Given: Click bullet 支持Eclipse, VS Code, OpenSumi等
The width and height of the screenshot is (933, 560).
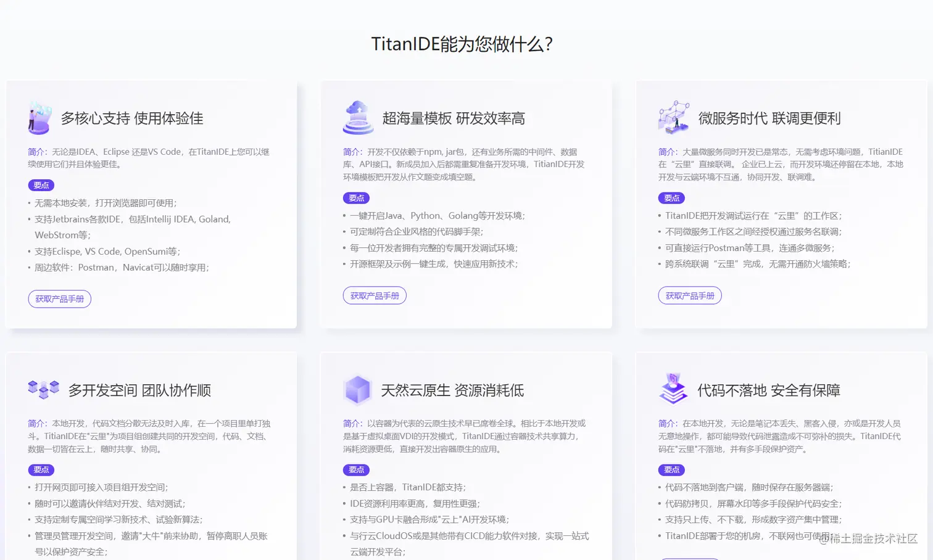Looking at the screenshot, I should coord(107,252).
